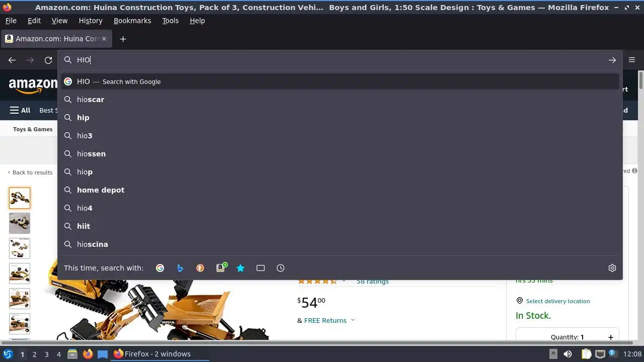Click Select delivery location link
Viewport: 644px width, 362px height.
point(558,301)
